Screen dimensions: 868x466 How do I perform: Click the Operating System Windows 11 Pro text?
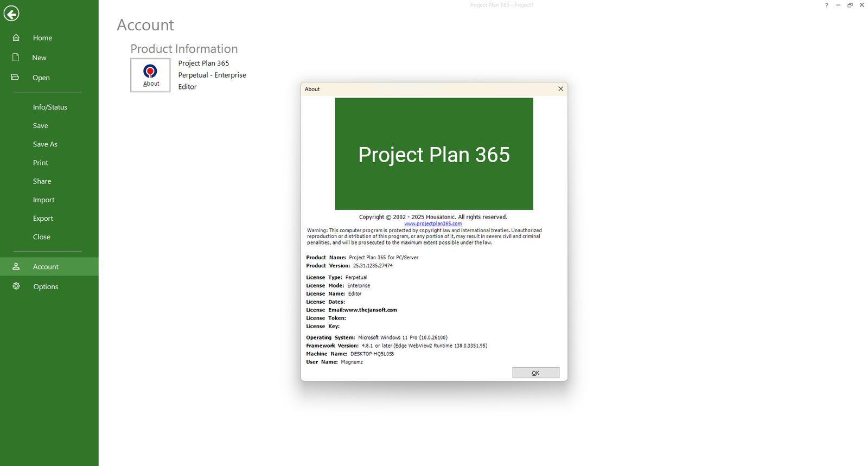pos(376,337)
